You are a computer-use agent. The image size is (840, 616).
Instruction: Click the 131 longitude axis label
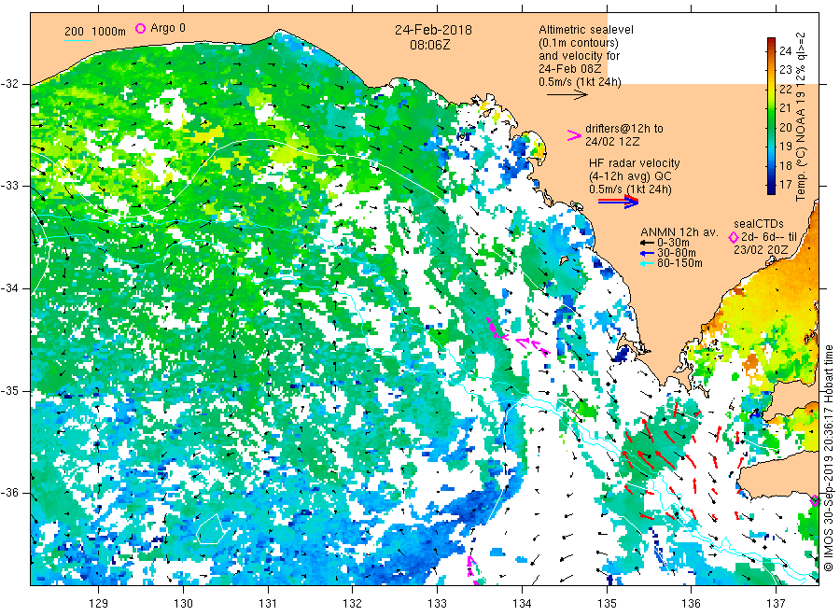pyautogui.click(x=268, y=604)
